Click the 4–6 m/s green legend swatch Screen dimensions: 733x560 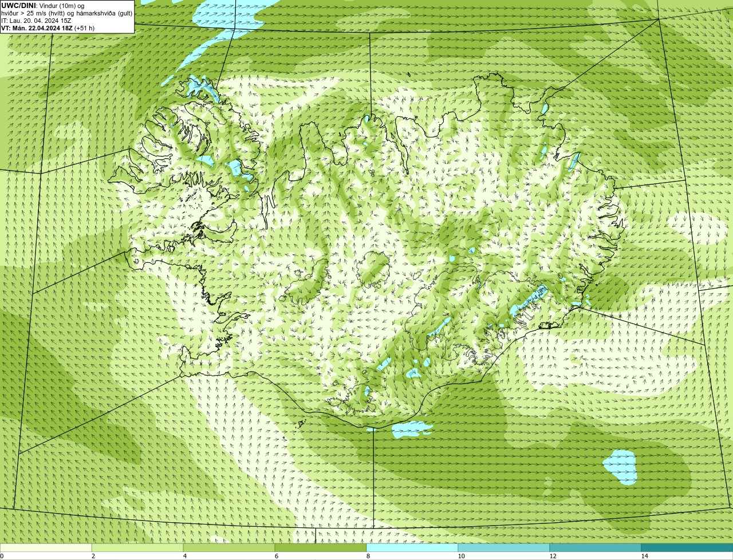[x=229, y=547]
